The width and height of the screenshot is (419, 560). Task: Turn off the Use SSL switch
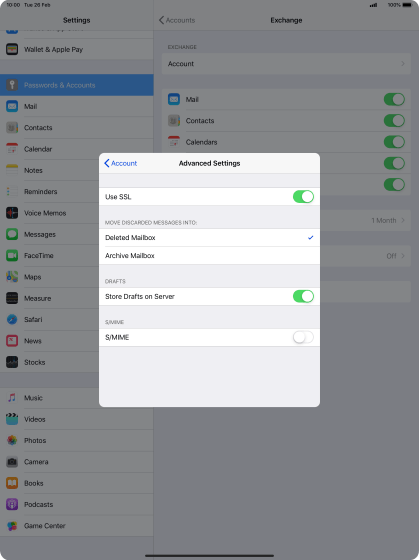303,196
